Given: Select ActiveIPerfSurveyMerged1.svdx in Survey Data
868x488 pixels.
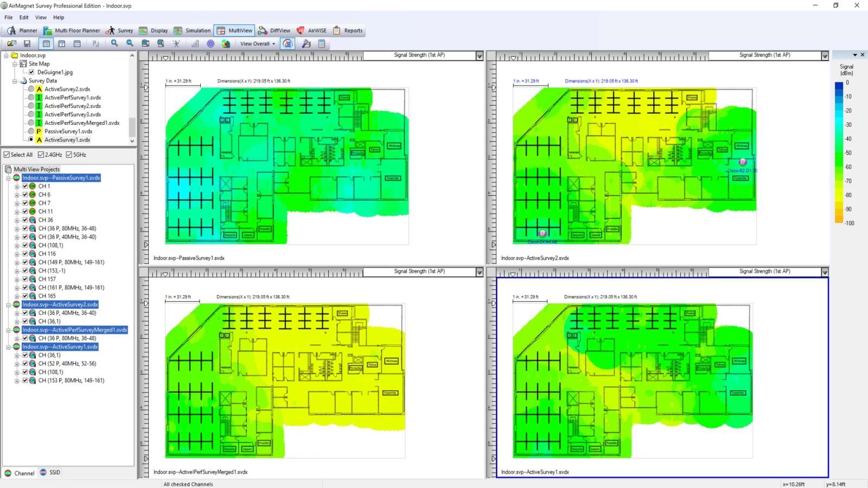Looking at the screenshot, I should coord(82,123).
